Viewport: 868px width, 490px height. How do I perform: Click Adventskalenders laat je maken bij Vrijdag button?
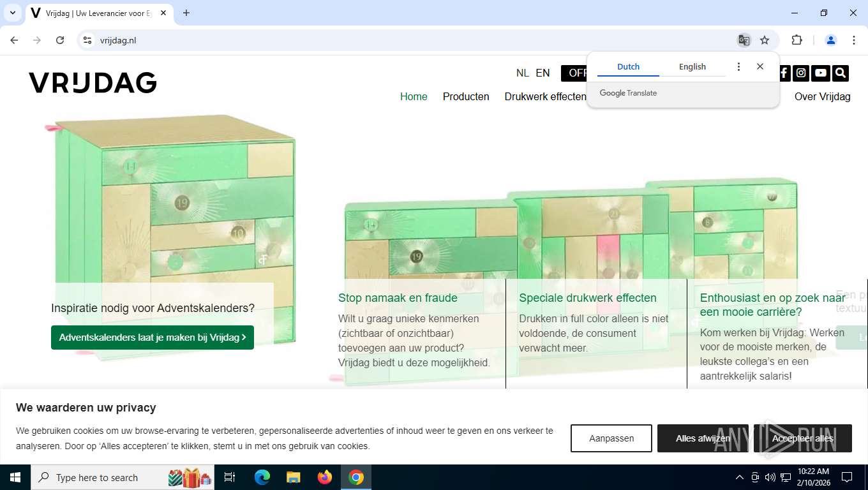click(153, 338)
